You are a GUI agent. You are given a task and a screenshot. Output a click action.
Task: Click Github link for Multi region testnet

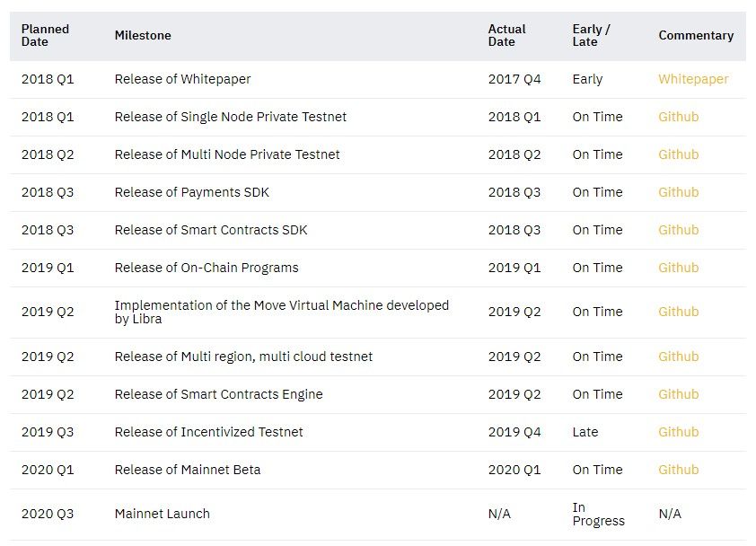click(678, 357)
